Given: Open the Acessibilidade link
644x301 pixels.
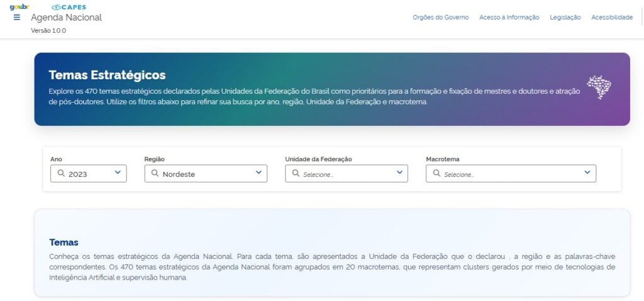Looking at the screenshot, I should (x=611, y=18).
